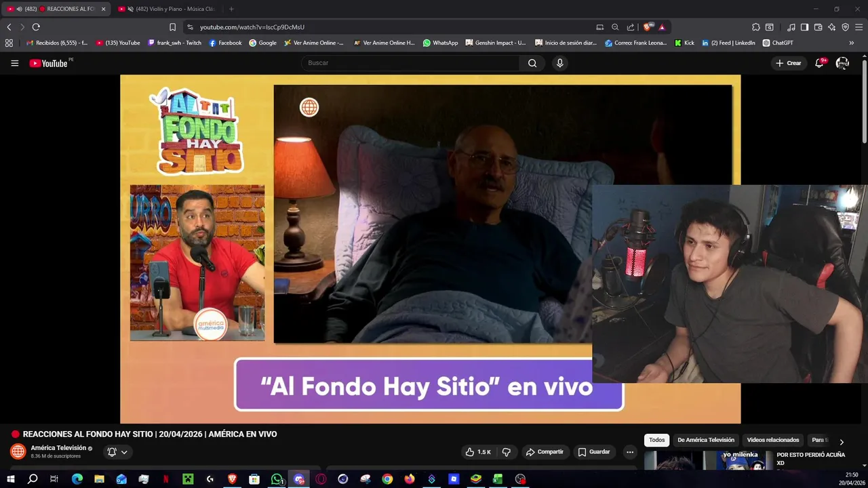Go to the YouTube home logo

49,63
